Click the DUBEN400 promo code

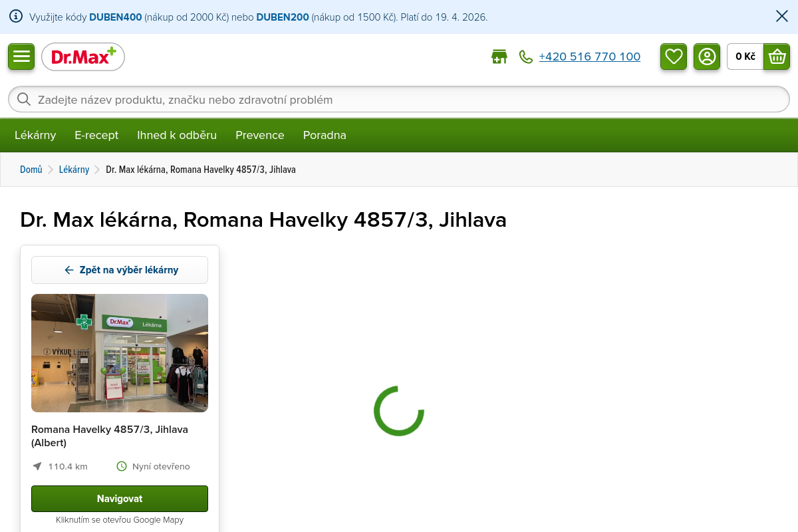point(116,17)
